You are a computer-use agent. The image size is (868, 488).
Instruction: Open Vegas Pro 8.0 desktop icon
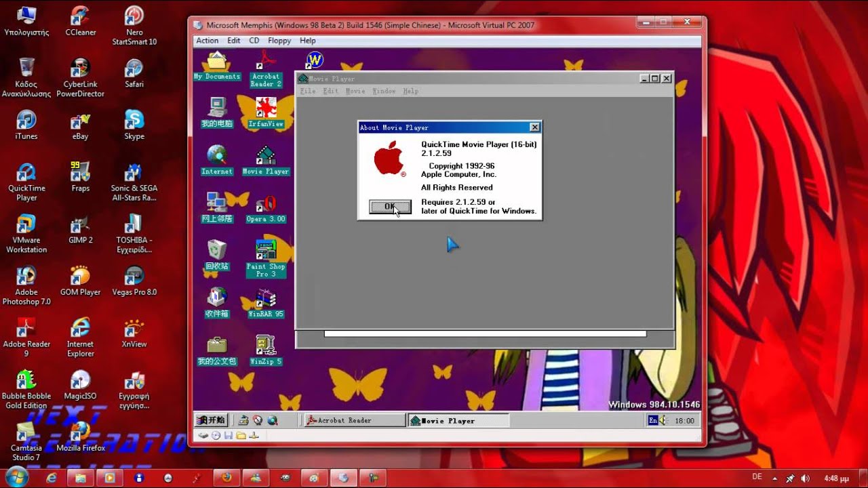coord(134,281)
